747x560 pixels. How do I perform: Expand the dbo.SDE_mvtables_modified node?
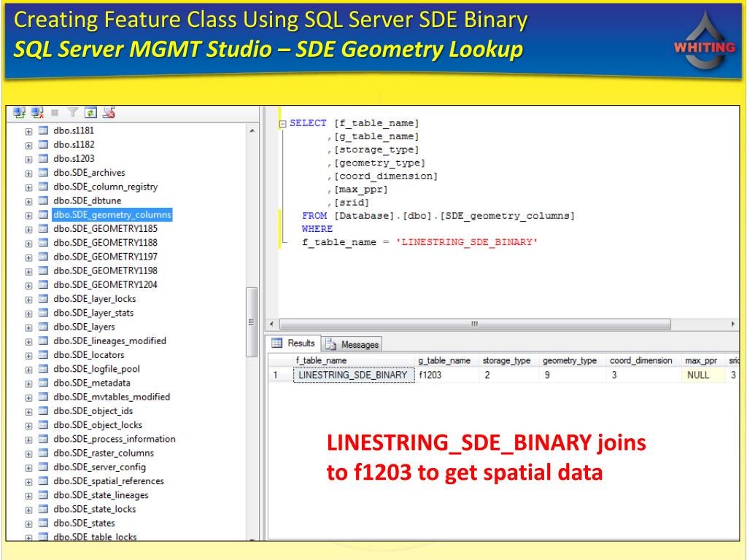click(28, 397)
